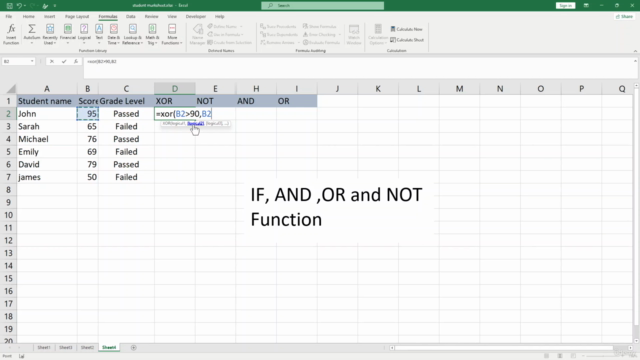640x360 pixels.
Task: Switch to the View ribbon tab
Action: coord(172,16)
